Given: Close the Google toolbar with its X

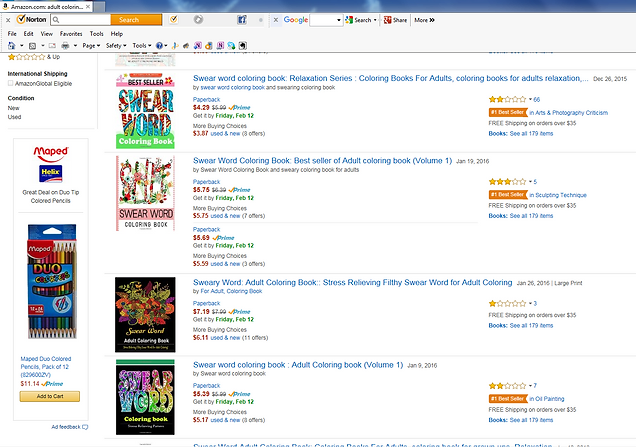Looking at the screenshot, I should point(276,19).
